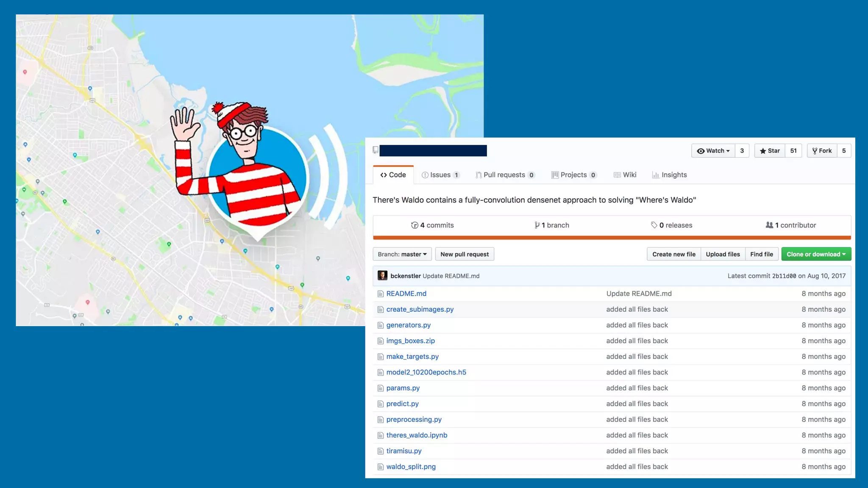Open params.py file

coord(403,388)
